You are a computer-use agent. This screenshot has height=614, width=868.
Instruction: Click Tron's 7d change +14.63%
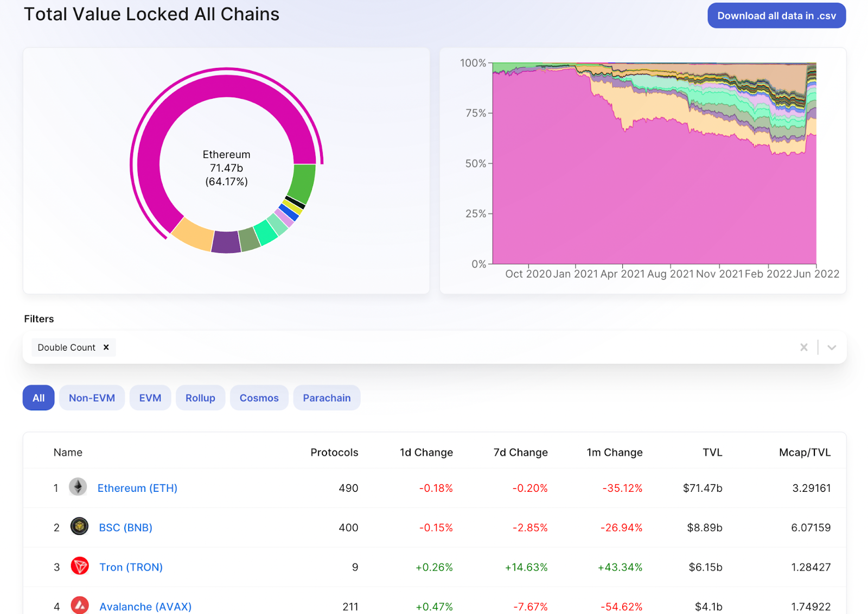coord(526,567)
